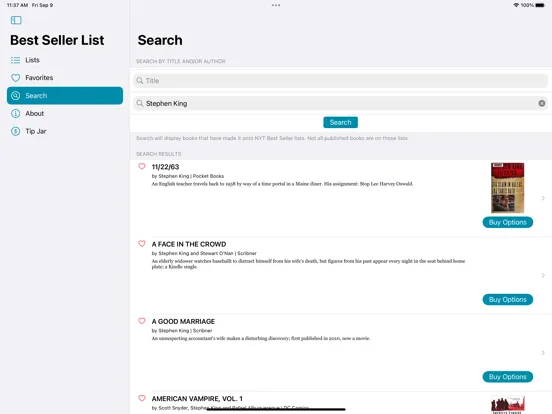The image size is (552, 414).
Task: Click the 11/22/63 book cover thumbnail
Action: click(x=508, y=188)
